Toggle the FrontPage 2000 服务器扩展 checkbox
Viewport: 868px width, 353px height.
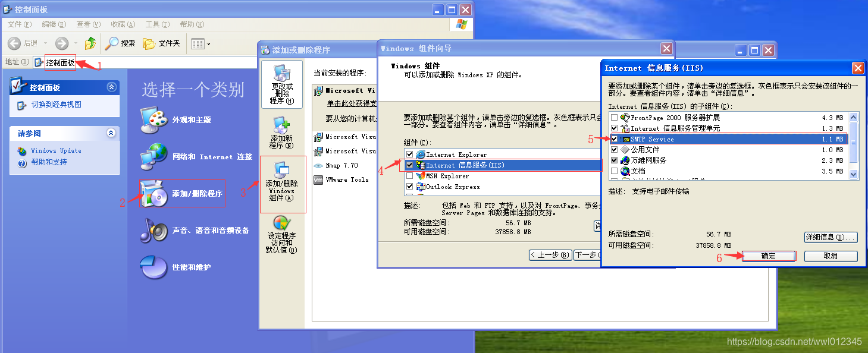[615, 118]
